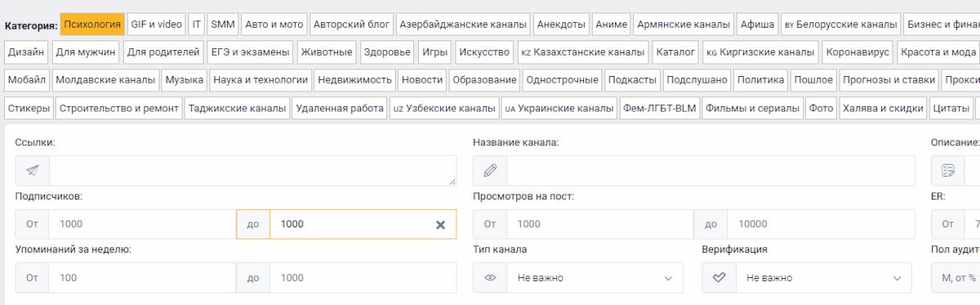
Task: Focus the Ссылки text area
Action: (x=253, y=170)
